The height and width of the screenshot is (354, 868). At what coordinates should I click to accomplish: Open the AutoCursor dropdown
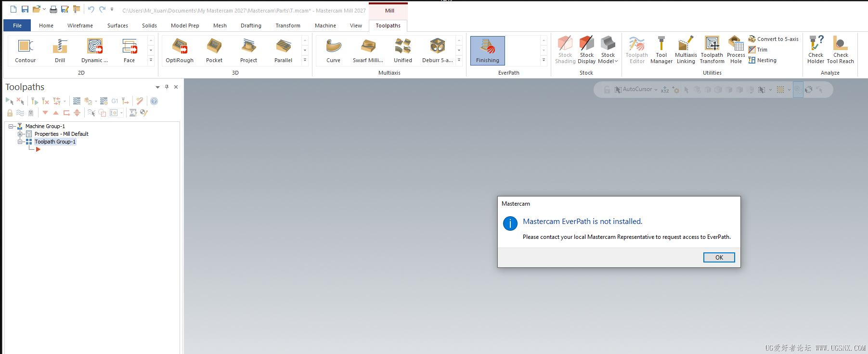(656, 90)
